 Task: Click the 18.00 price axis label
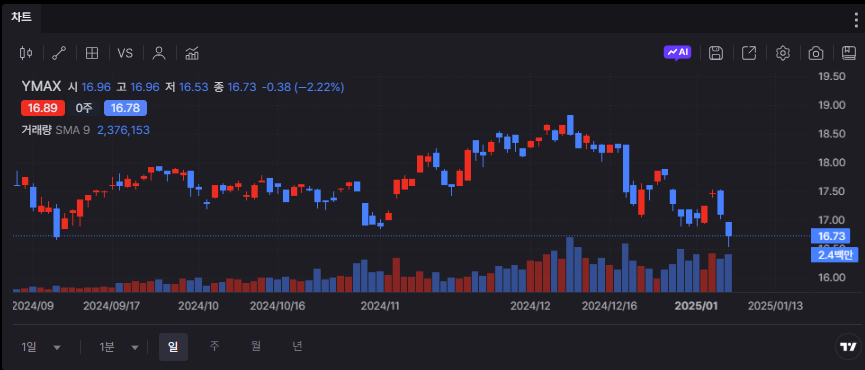(831, 163)
